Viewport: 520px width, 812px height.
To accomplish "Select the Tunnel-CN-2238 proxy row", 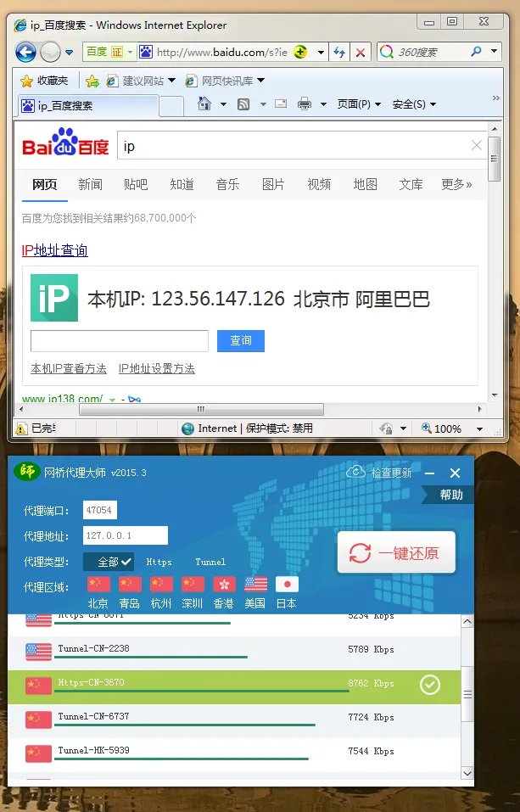I will tap(233, 652).
